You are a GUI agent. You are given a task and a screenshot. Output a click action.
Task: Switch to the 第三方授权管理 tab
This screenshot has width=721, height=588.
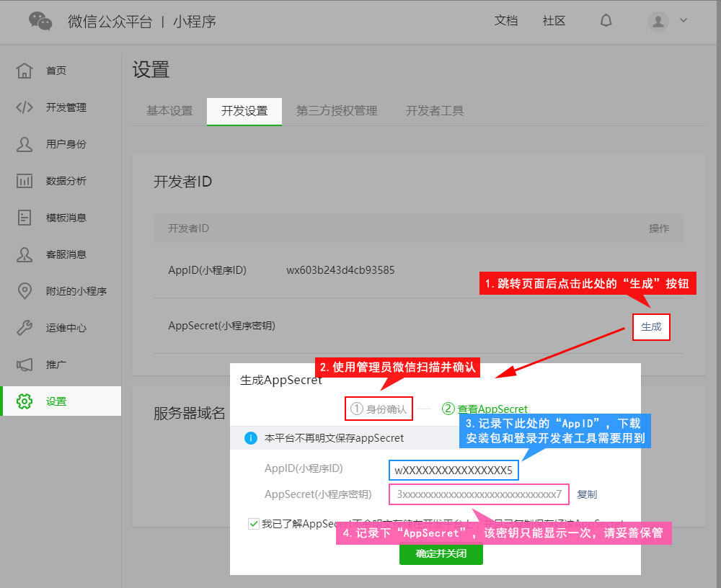click(x=337, y=111)
